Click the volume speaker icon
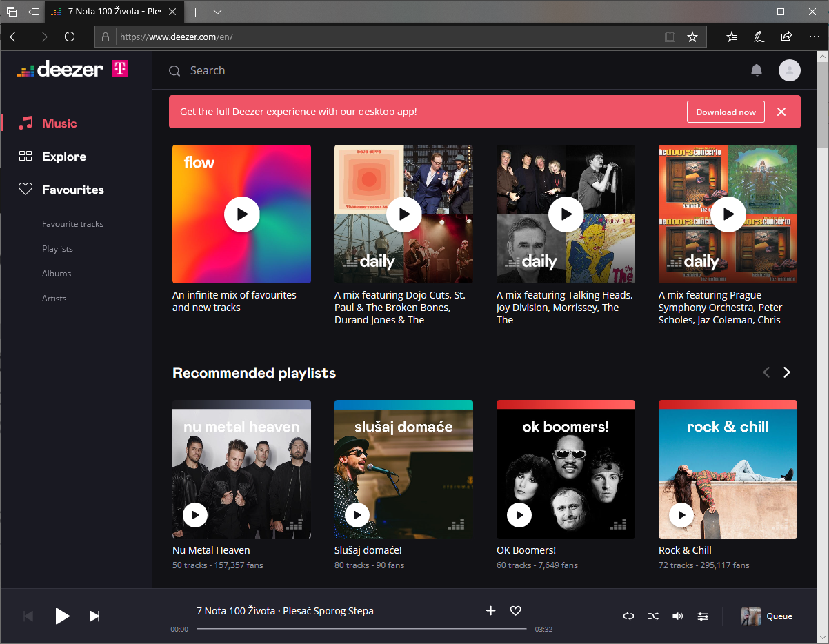This screenshot has height=644, width=829. (x=678, y=616)
